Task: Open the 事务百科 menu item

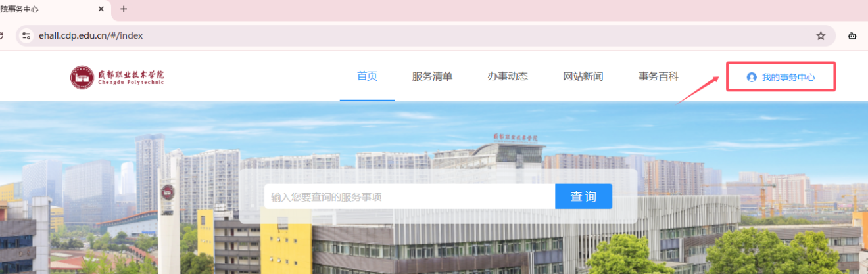Action: [x=658, y=76]
